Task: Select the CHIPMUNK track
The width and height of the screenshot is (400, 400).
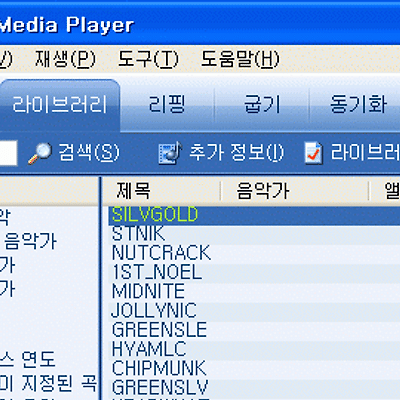Action: pos(254,369)
